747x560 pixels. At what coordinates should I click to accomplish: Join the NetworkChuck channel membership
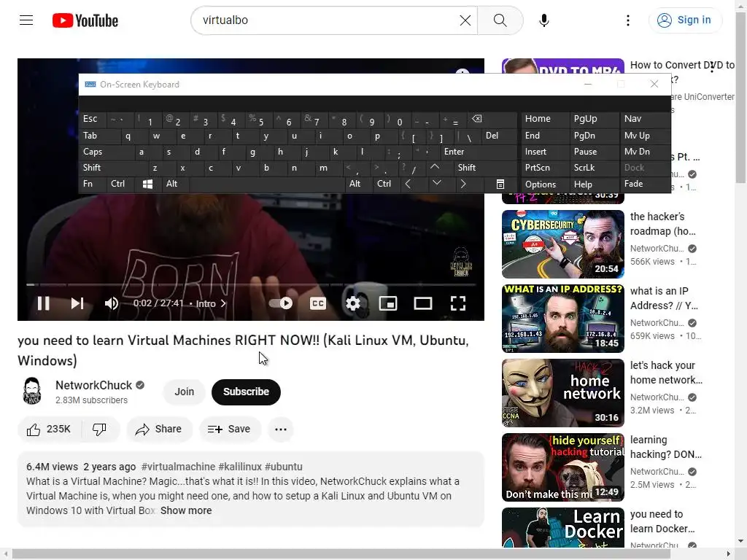click(184, 392)
